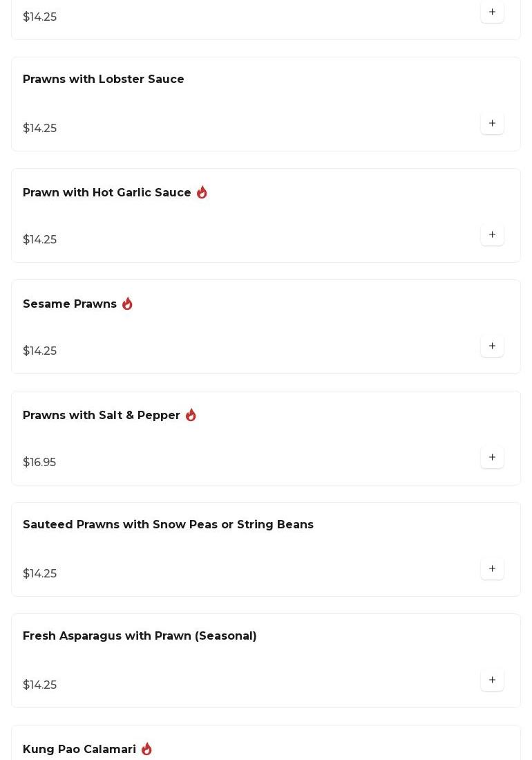The width and height of the screenshot is (532, 760).
Task: Open Prawns with Lobster Sauce item
Action: (x=104, y=80)
